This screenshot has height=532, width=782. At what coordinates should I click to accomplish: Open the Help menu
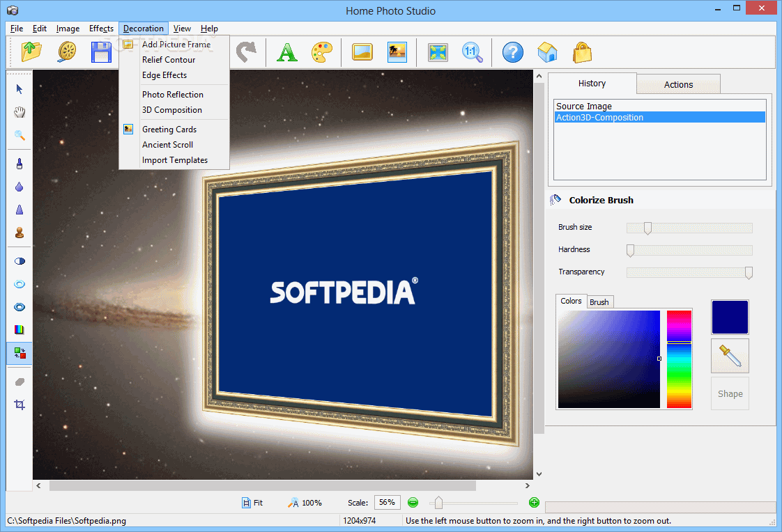click(x=210, y=29)
